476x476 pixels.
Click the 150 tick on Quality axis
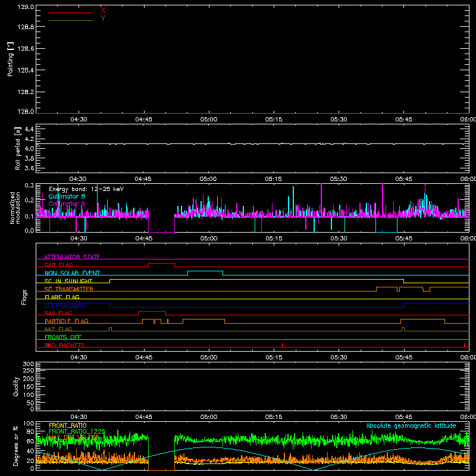(x=29, y=387)
